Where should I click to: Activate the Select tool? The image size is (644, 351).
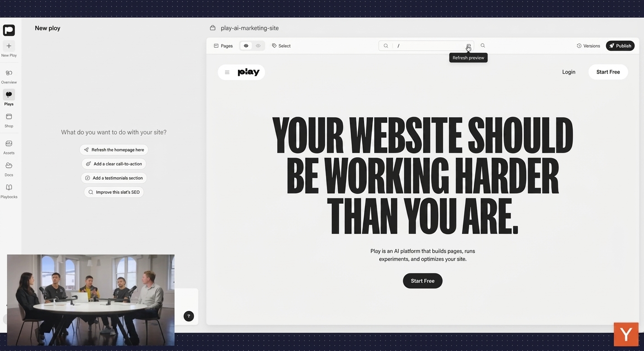point(281,46)
